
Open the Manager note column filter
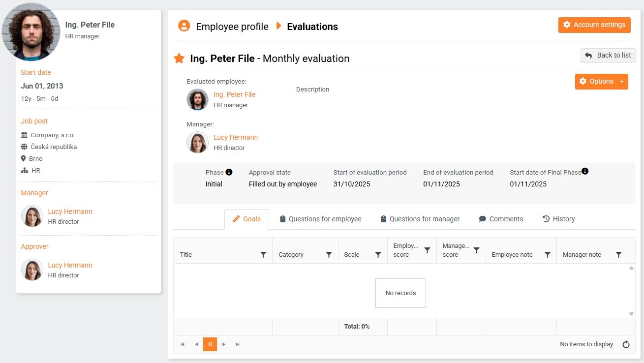click(618, 255)
